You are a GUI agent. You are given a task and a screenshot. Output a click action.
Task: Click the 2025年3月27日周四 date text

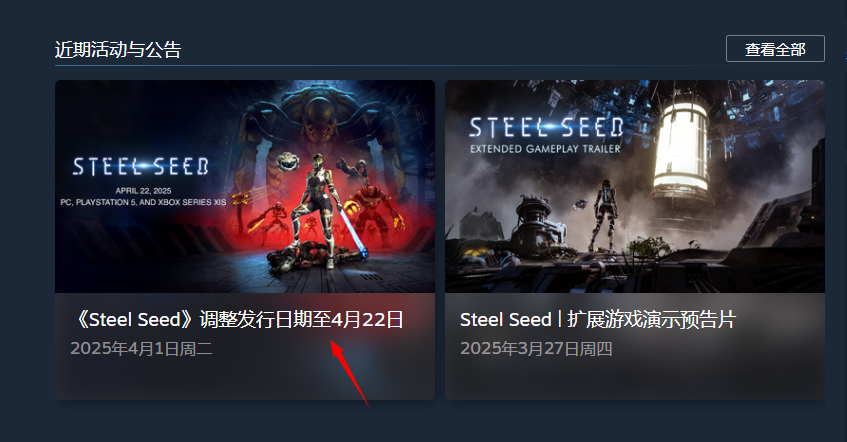coord(536,349)
